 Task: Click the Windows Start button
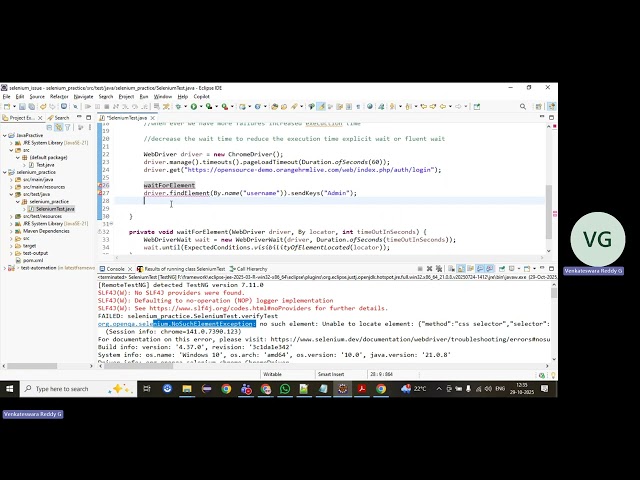tap(9, 389)
